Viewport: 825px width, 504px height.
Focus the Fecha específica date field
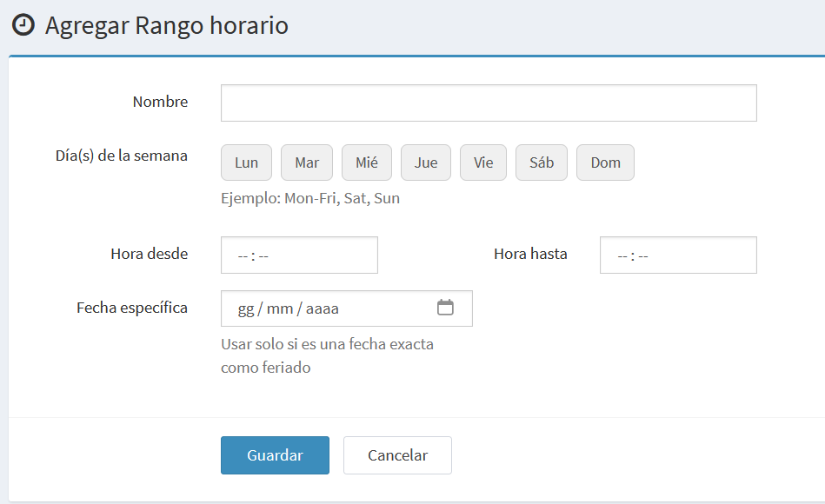[x=347, y=308]
